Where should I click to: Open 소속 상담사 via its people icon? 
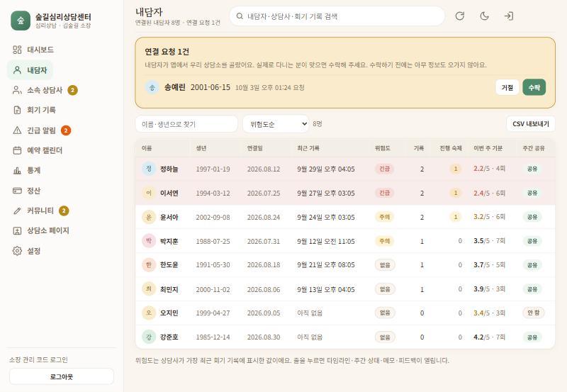coord(17,90)
